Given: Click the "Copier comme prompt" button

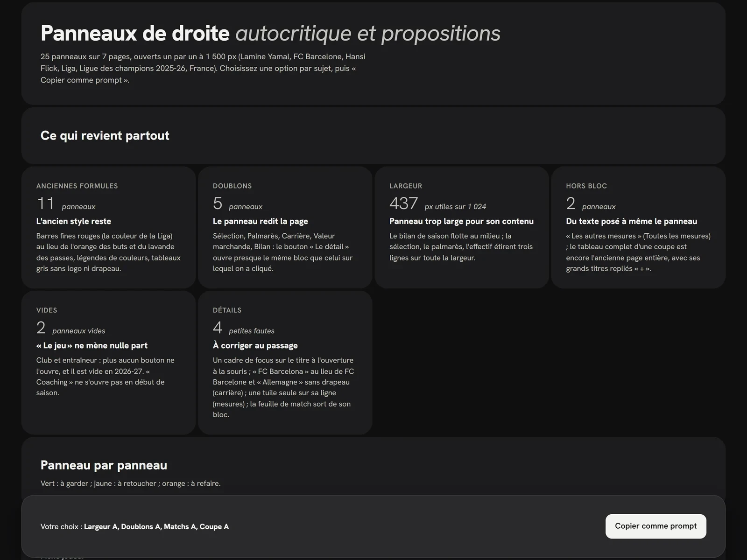Looking at the screenshot, I should (655, 526).
